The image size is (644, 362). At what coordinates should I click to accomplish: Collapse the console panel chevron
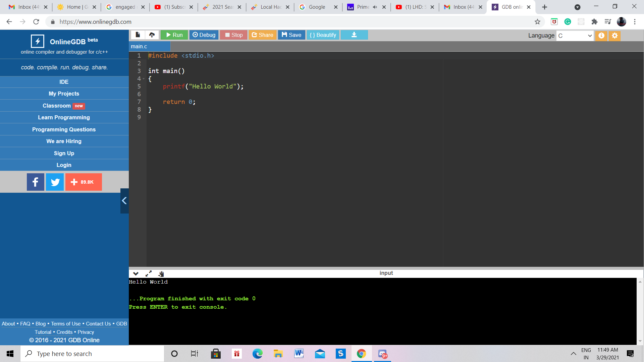(136, 274)
